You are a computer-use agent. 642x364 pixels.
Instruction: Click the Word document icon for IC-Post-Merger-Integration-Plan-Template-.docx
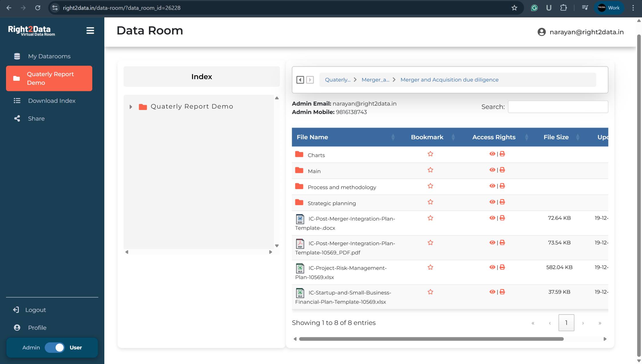(300, 219)
